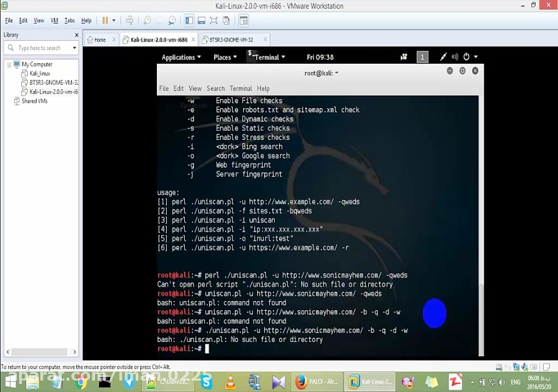Screen dimensions: 558x392
Task: Send Ctrl+Alt+Del to the guest
Action: tap(130, 20)
